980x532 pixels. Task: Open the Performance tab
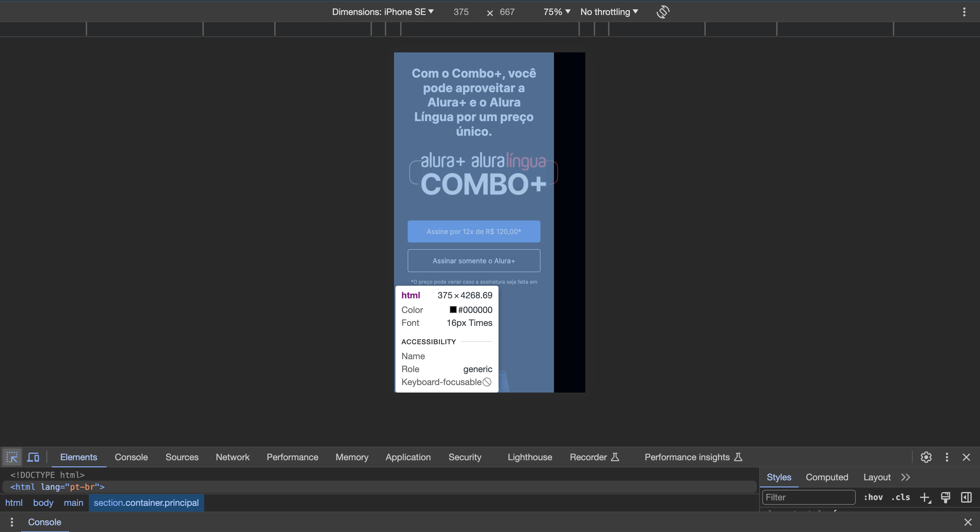[292, 457]
